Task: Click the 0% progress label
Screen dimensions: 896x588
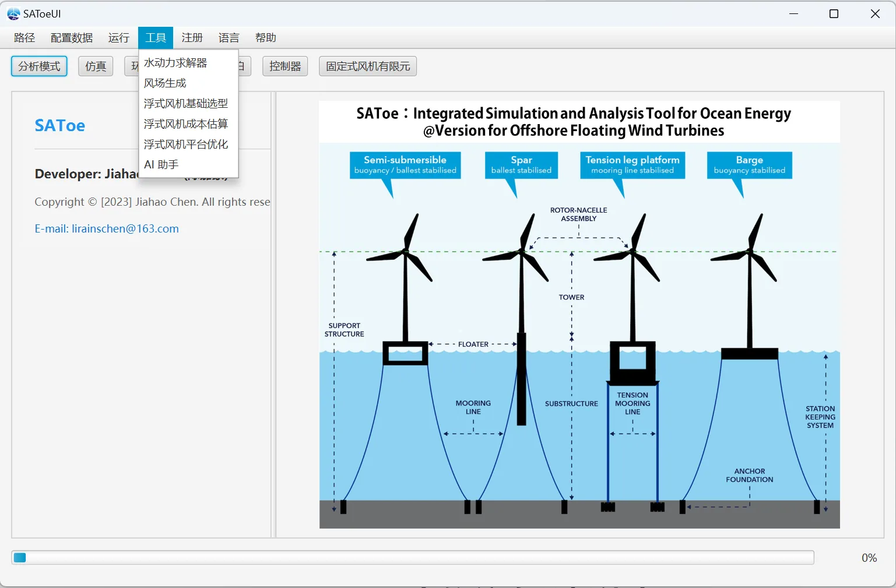Action: pos(869,558)
